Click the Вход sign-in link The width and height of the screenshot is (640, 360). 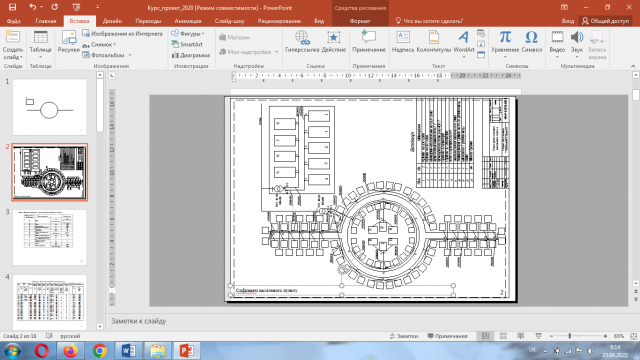click(x=567, y=21)
